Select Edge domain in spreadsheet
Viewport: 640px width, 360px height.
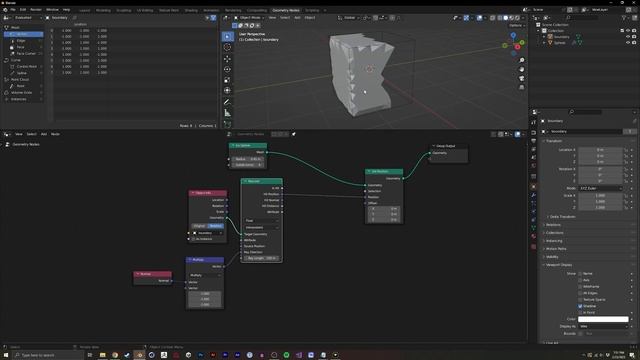[x=23, y=41]
